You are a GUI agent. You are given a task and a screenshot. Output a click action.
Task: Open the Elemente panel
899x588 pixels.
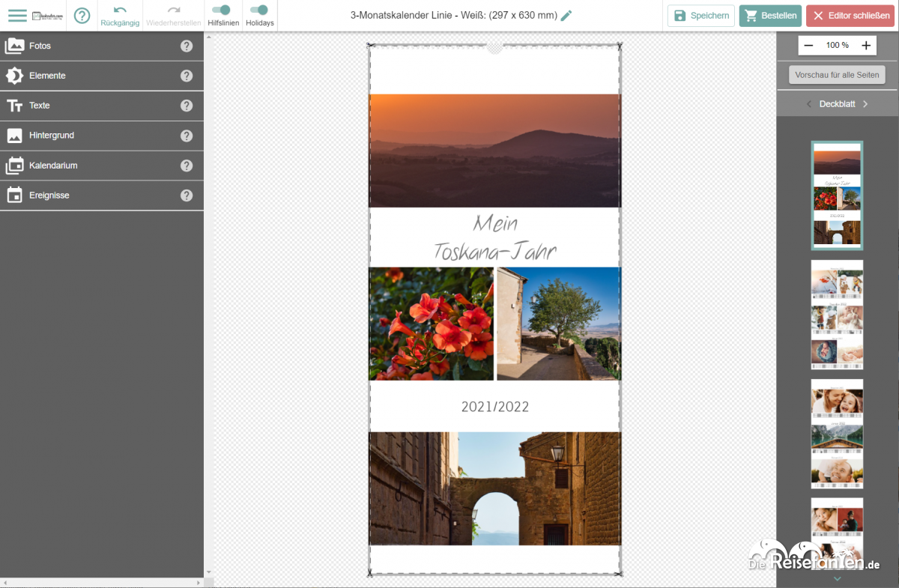point(47,76)
